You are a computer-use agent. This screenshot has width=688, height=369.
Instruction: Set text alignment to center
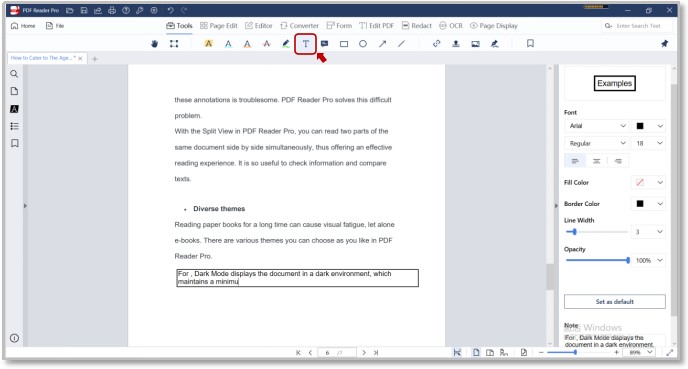[x=596, y=161]
